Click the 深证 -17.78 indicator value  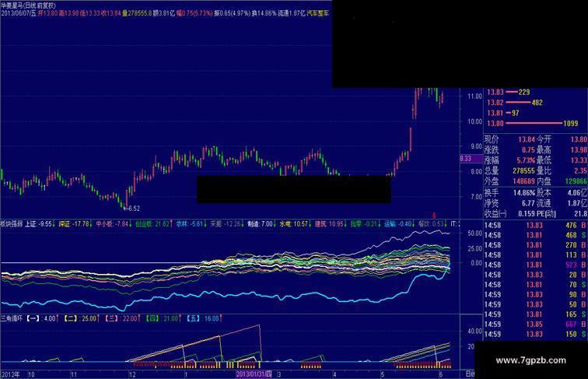click(74, 224)
